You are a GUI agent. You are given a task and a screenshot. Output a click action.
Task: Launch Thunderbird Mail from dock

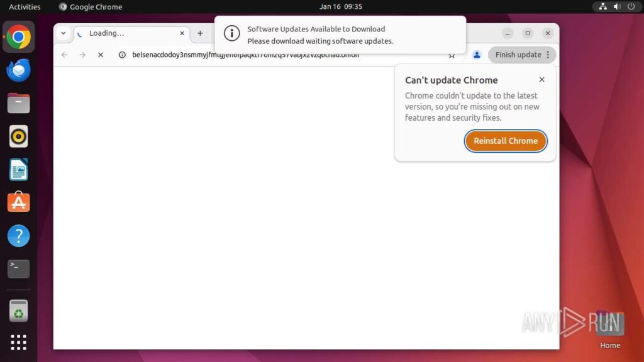[18, 70]
